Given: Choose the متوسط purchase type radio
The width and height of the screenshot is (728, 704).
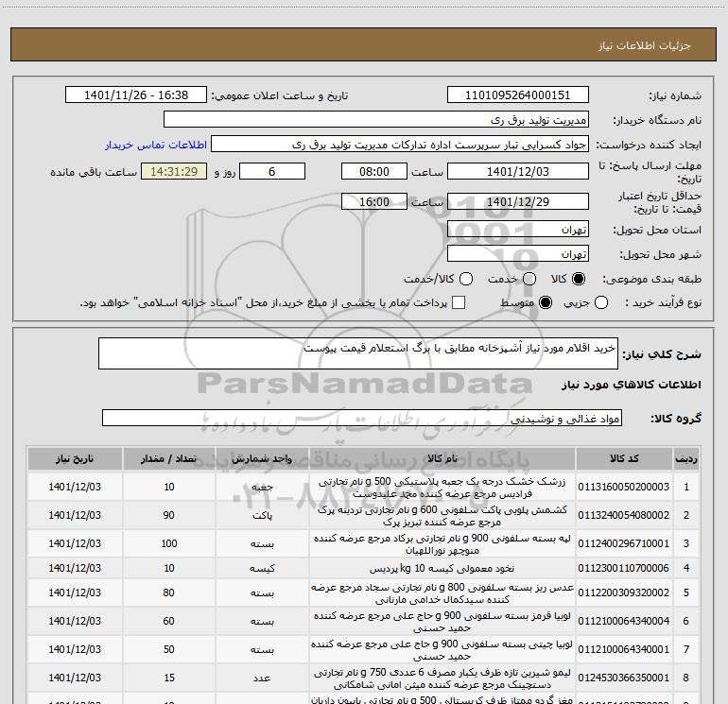Looking at the screenshot, I should click(x=546, y=302).
